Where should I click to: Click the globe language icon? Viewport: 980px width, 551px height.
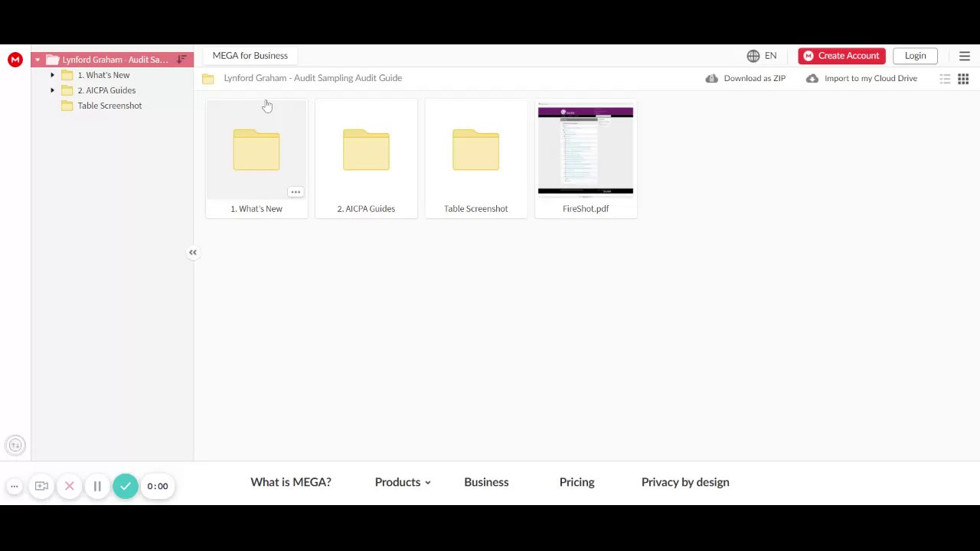pyautogui.click(x=753, y=56)
